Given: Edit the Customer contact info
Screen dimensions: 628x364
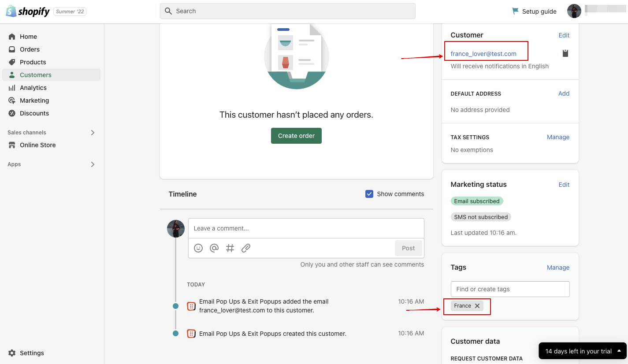Looking at the screenshot, I should [564, 35].
